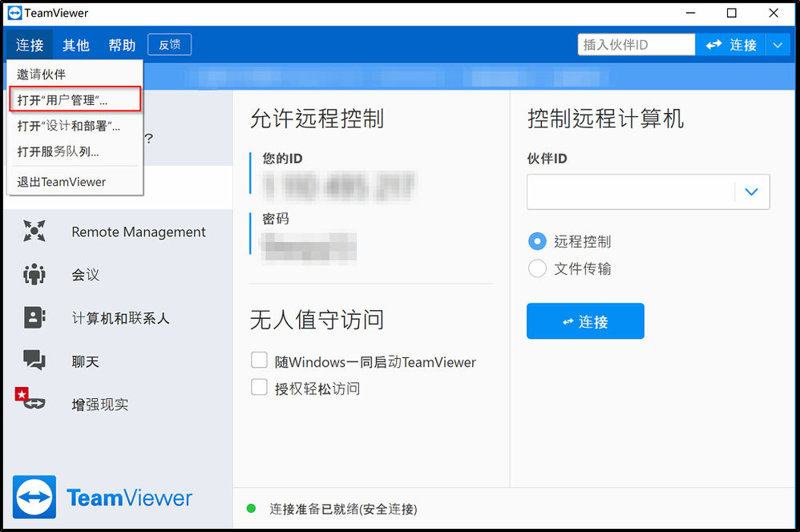The height and width of the screenshot is (532, 800).
Task: Close the TeamViewer window
Action: click(774, 13)
